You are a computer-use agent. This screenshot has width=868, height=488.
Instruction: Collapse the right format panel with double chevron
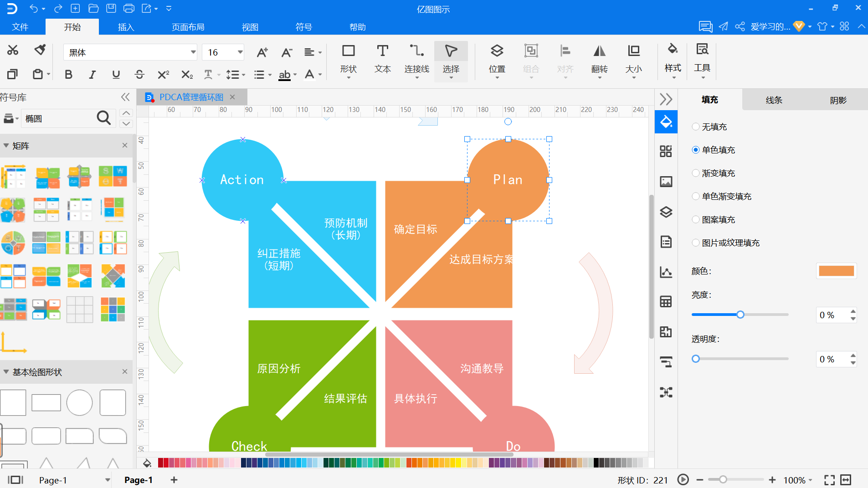[666, 99]
